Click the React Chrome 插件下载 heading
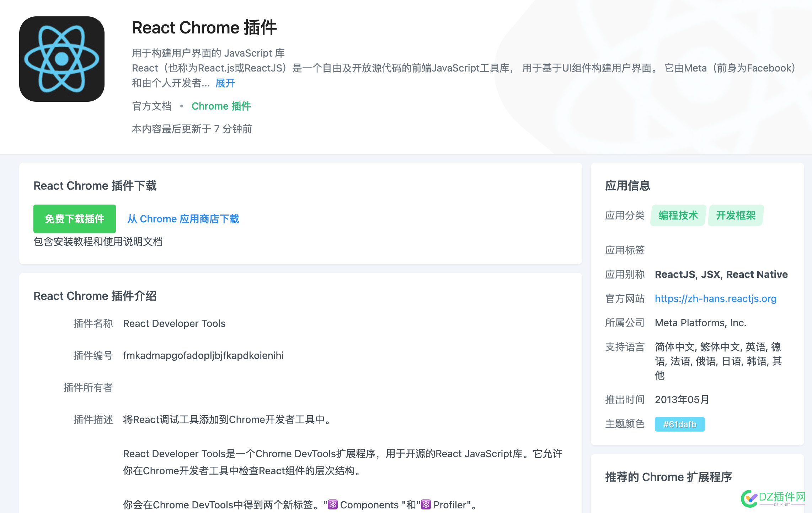The width and height of the screenshot is (812, 513). 95,185
